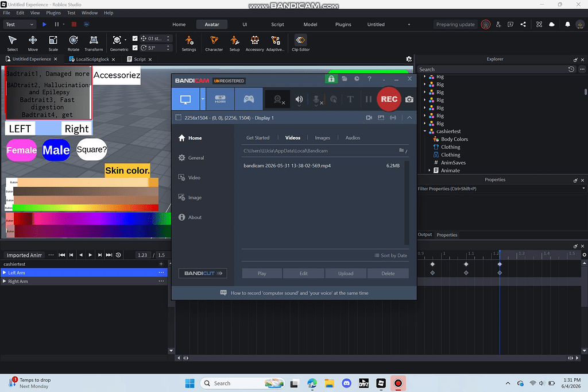Pick the dark brown skin color bar

[x=86, y=191]
